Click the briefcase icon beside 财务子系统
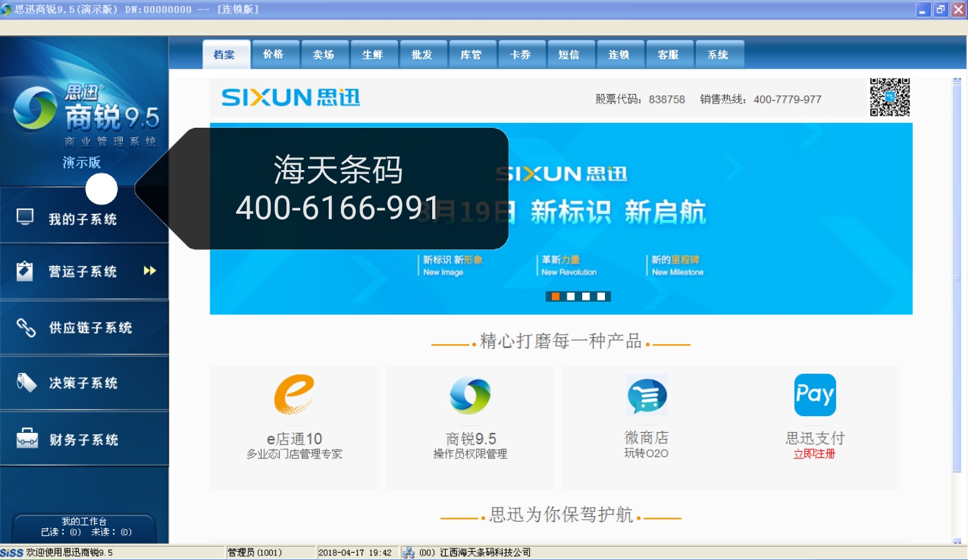The image size is (968, 560). 27,439
